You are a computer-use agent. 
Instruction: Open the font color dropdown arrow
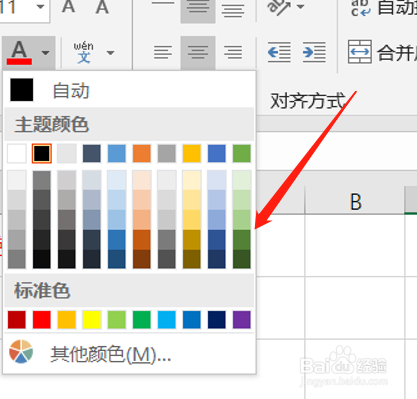click(45, 53)
